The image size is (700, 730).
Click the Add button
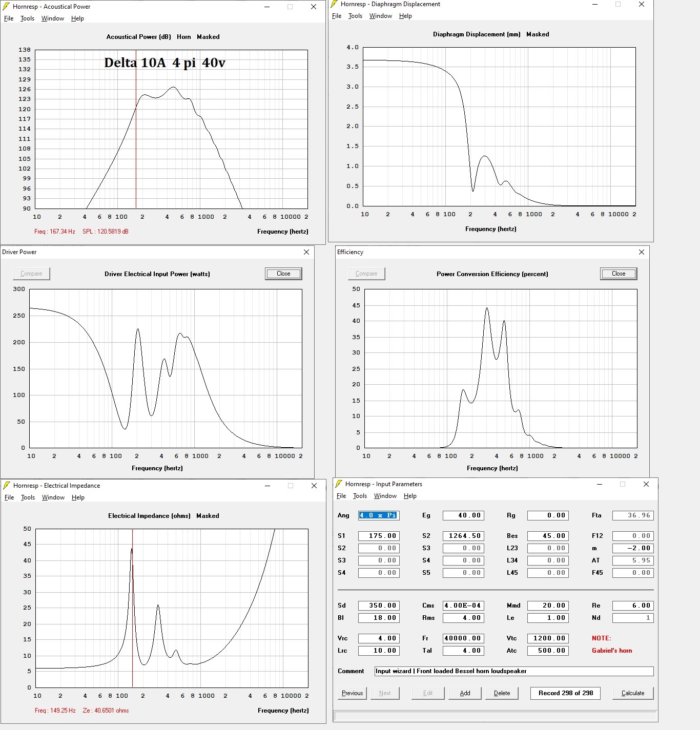pyautogui.click(x=465, y=693)
